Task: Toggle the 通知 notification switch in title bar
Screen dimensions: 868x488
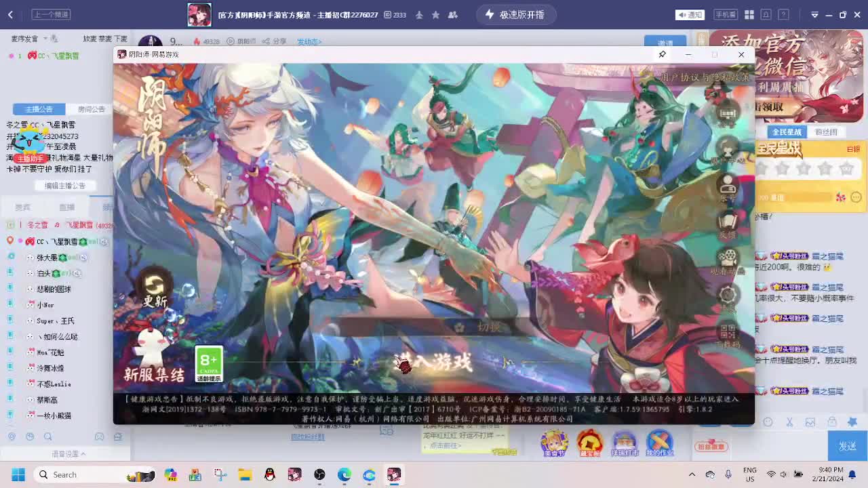Action: pos(690,14)
